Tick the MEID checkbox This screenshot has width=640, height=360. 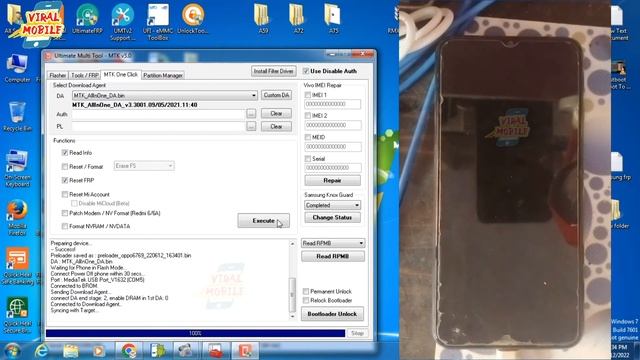(x=308, y=137)
